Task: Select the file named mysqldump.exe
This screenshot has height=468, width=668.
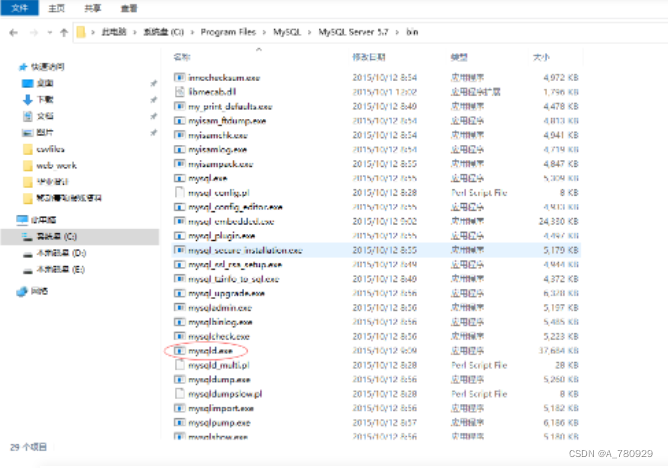Action: coord(219,379)
